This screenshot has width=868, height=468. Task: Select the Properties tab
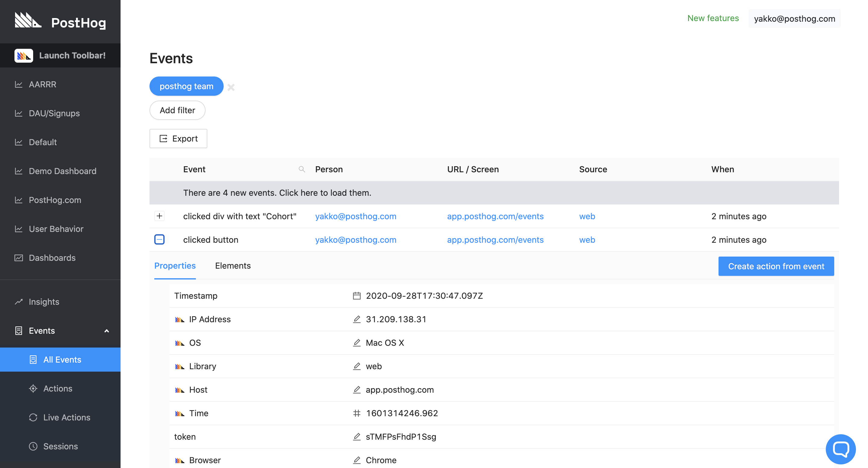(x=175, y=266)
